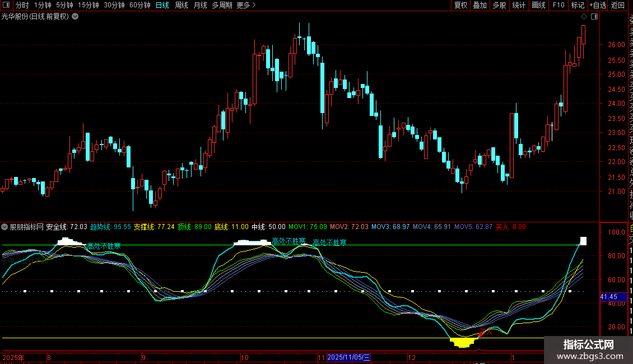Screen dimensions: 633x364
Task: Click the yellow buy-signal area in indicator
Action: [x=463, y=342]
